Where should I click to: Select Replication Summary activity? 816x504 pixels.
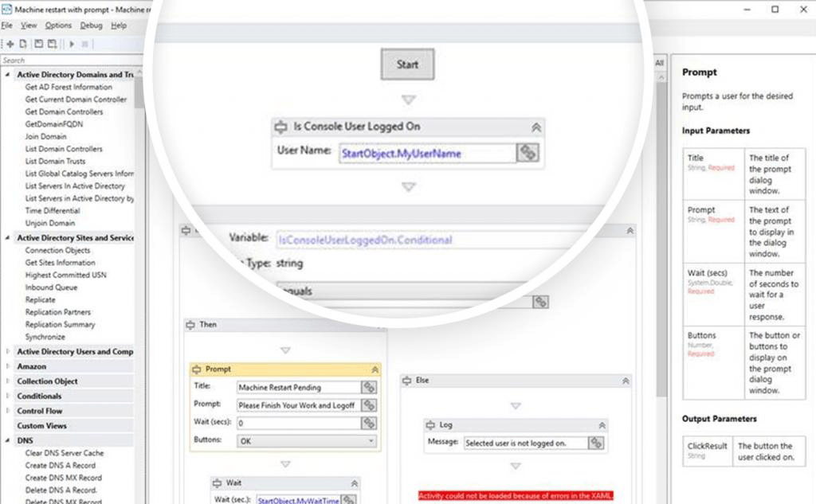pyautogui.click(x=61, y=325)
